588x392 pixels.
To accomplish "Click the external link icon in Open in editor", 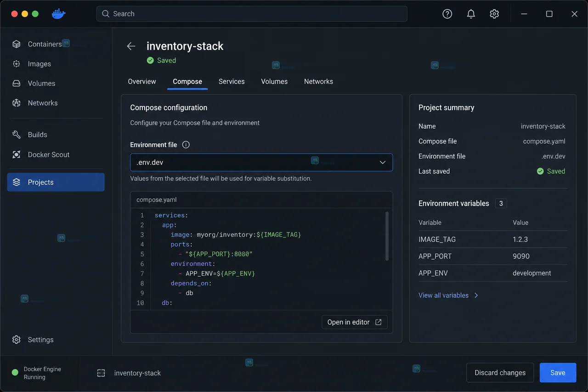I will coord(379,322).
